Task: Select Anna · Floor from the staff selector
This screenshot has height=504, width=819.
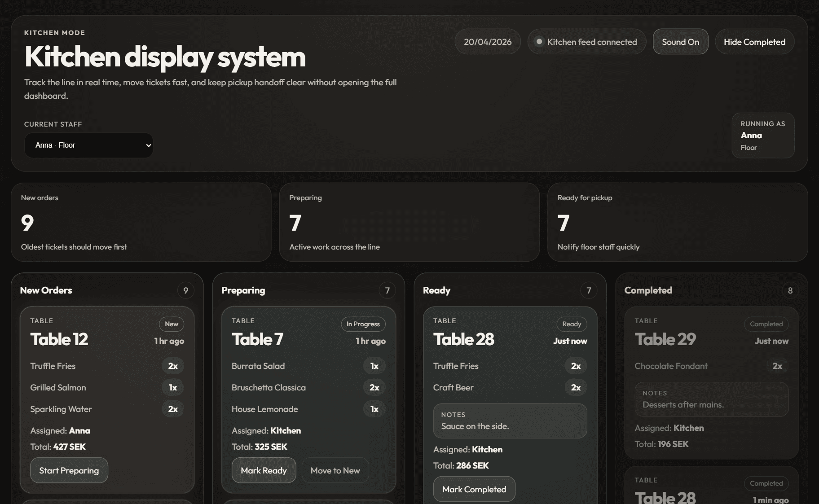Action: click(x=88, y=145)
